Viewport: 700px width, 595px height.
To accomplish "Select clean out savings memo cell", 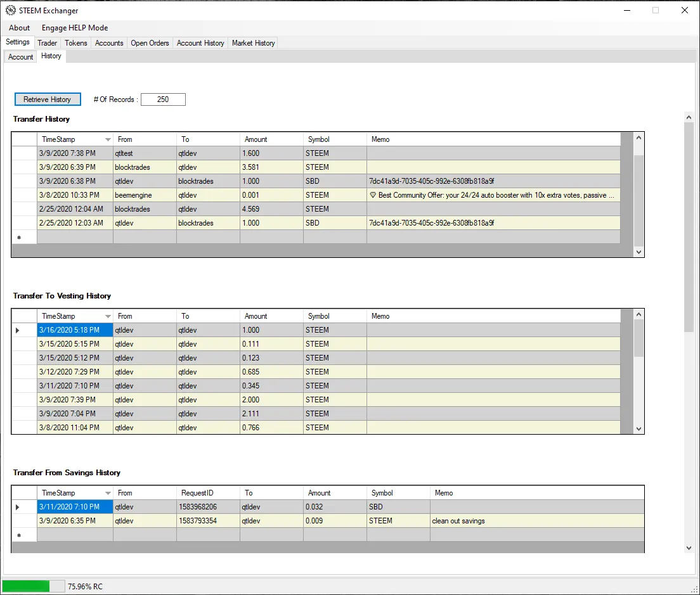I will pos(537,520).
